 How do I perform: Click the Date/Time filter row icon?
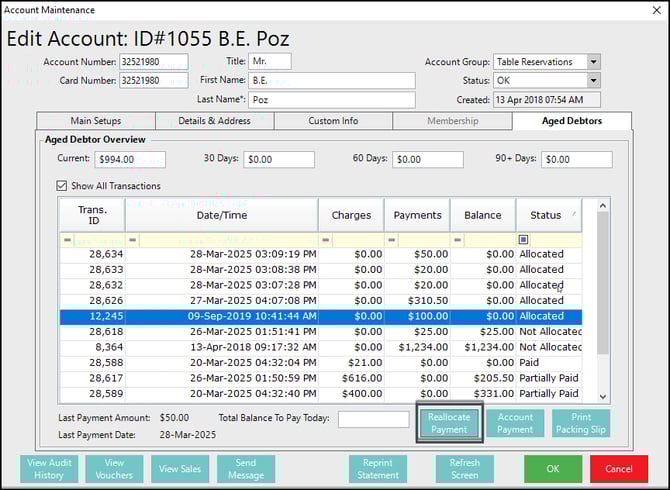point(132,240)
